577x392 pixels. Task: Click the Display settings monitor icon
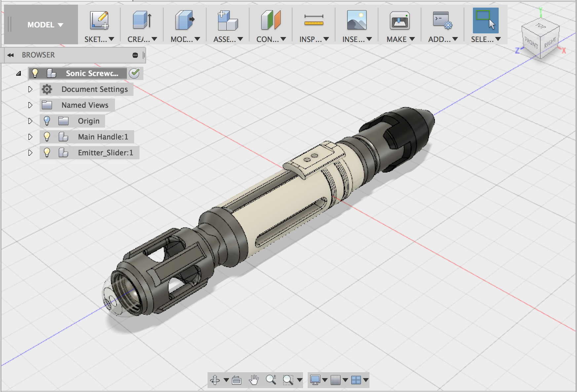coord(315,380)
